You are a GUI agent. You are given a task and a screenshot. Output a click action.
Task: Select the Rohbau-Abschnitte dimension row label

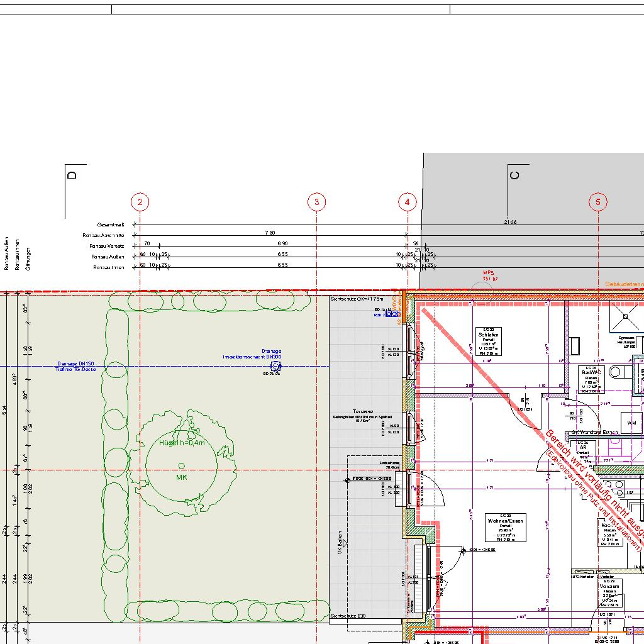tap(103, 235)
